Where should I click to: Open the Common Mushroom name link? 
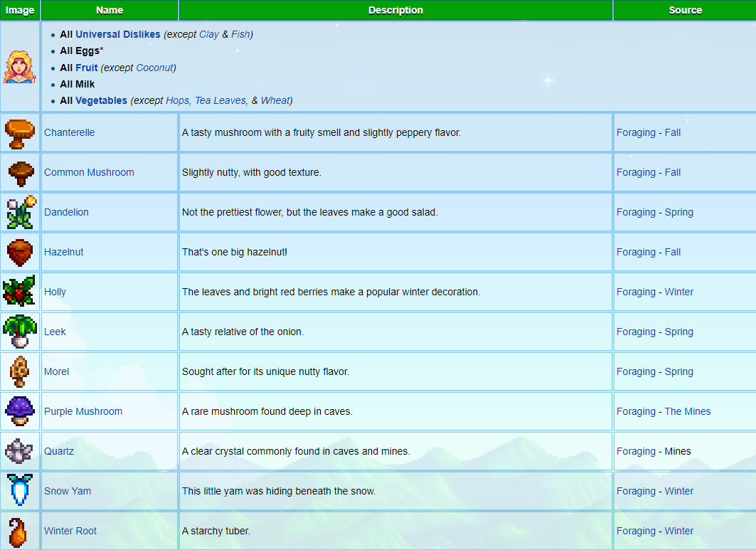89,172
